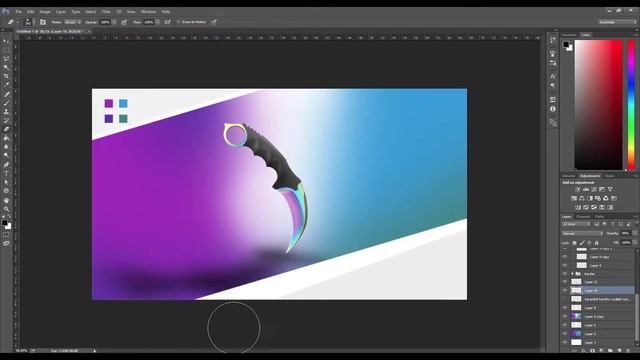Viewport: 640px width, 360px height.
Task: Select the Crop tool
Action: [6, 76]
